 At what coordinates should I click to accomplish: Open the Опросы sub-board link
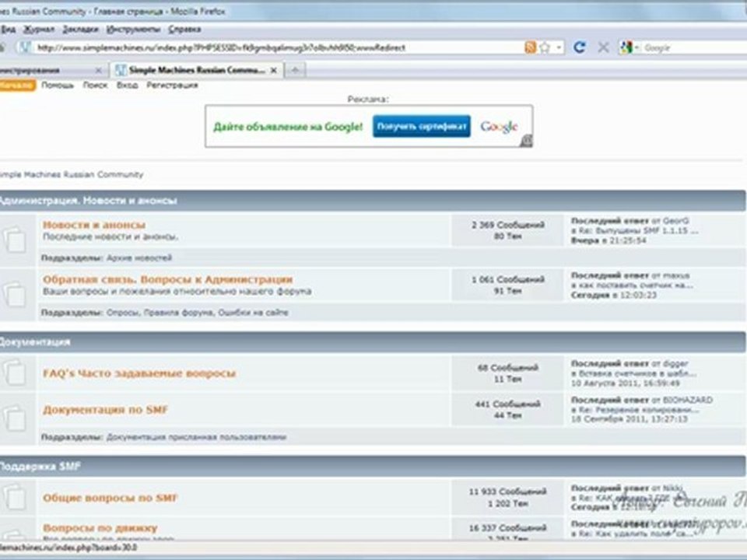[x=123, y=313]
